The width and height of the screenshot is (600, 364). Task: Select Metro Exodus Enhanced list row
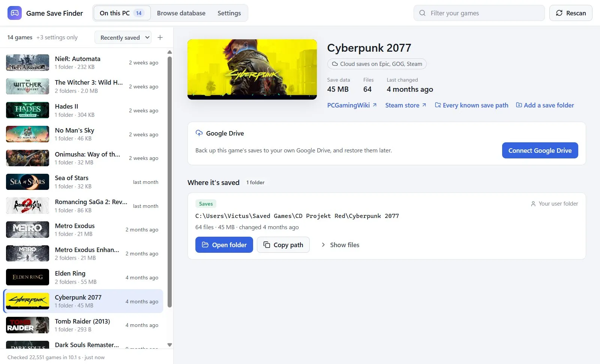point(83,254)
